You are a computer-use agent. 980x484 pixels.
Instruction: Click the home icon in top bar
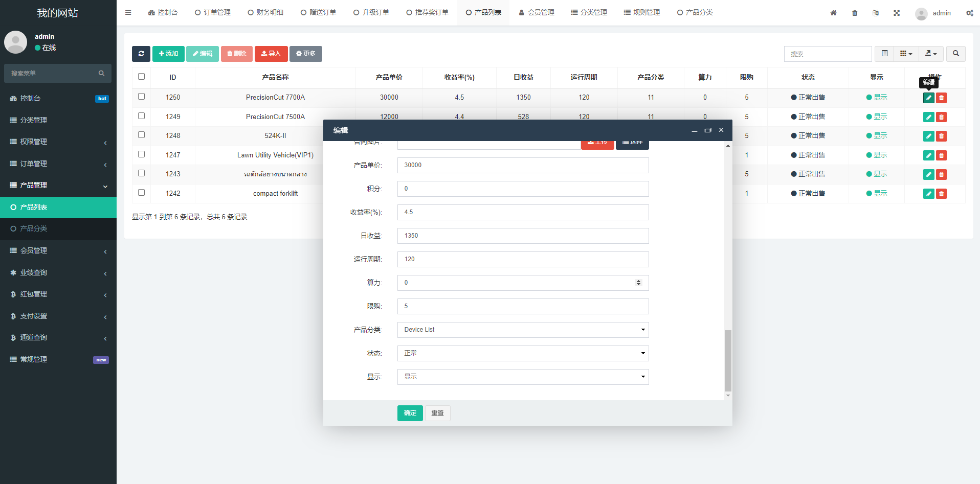click(x=833, y=13)
